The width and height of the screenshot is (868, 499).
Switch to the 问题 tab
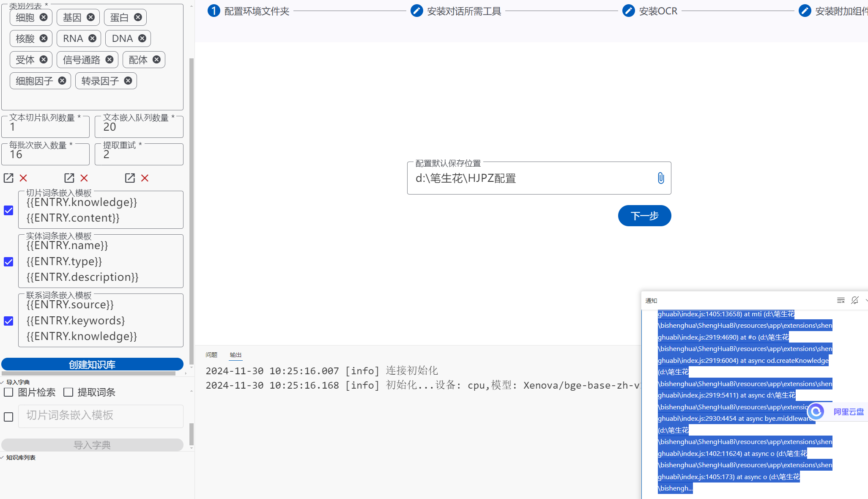211,355
